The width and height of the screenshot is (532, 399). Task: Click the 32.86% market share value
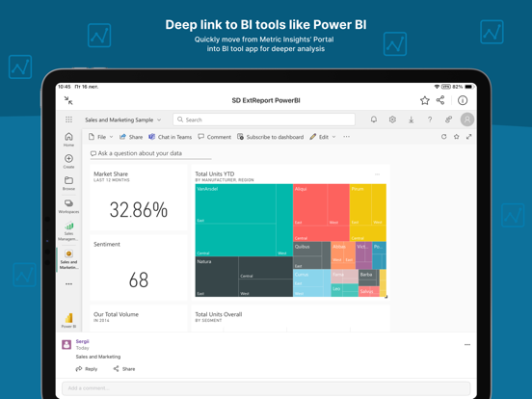pos(139,210)
